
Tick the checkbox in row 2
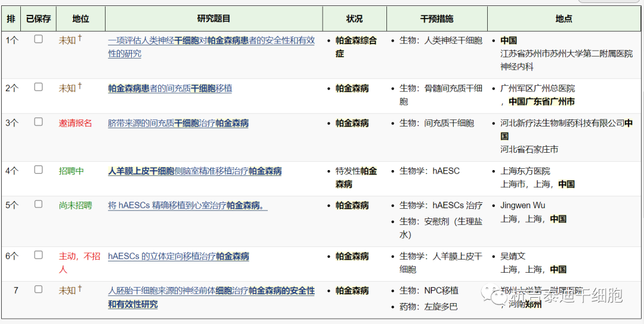point(38,87)
